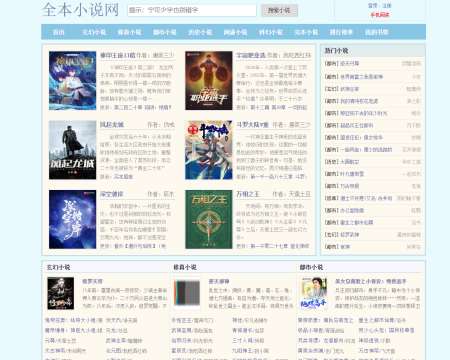450x360 pixels.
Task: Click the gray search button beside the search box
Action: [279, 10]
